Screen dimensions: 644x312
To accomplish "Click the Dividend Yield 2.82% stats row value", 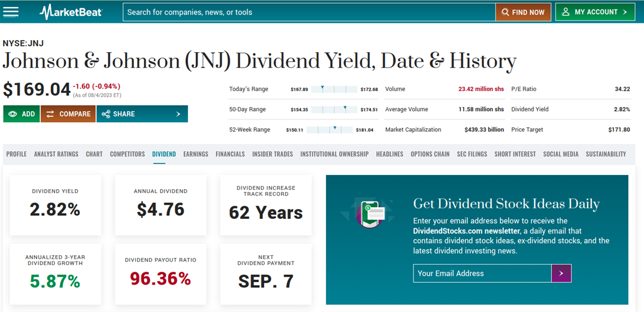I will (622, 109).
